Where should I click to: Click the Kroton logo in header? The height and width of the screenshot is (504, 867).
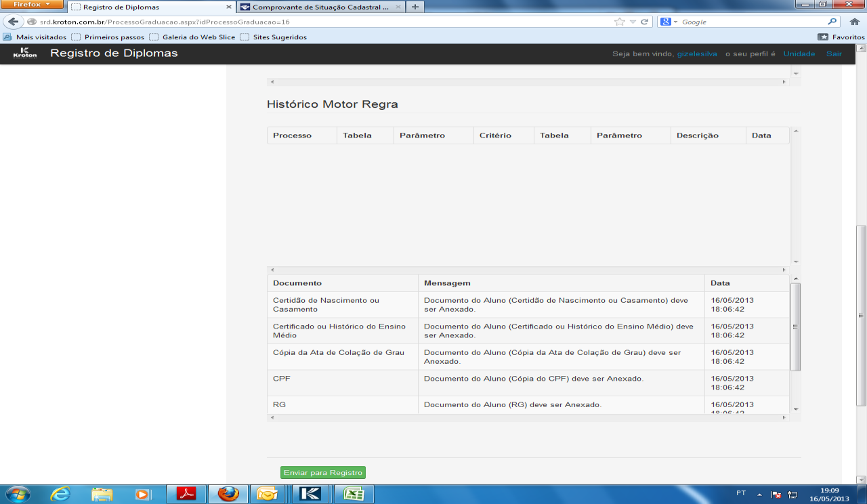(x=25, y=53)
